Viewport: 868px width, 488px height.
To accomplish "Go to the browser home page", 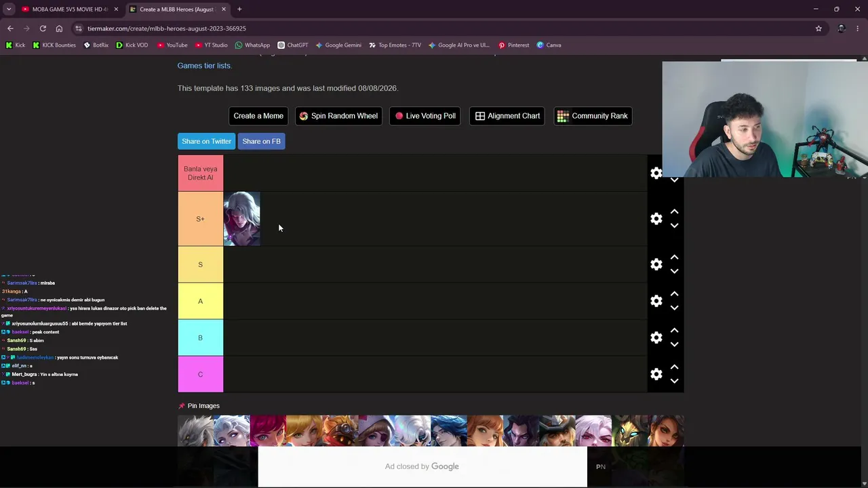I will tap(59, 28).
